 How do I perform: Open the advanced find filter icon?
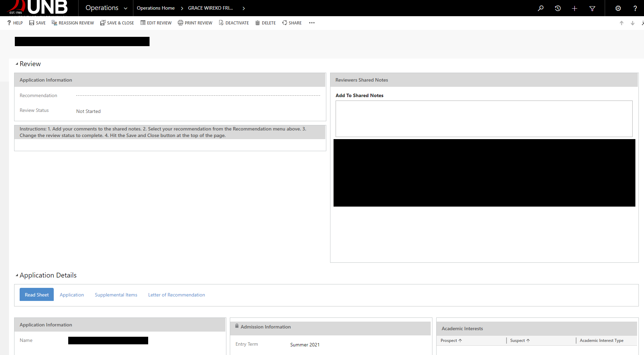pyautogui.click(x=592, y=8)
